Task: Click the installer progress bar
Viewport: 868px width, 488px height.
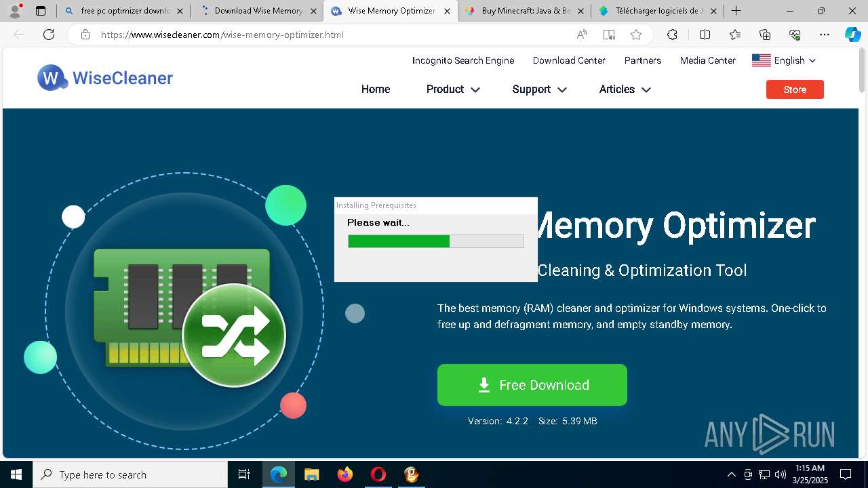Action: (x=436, y=241)
